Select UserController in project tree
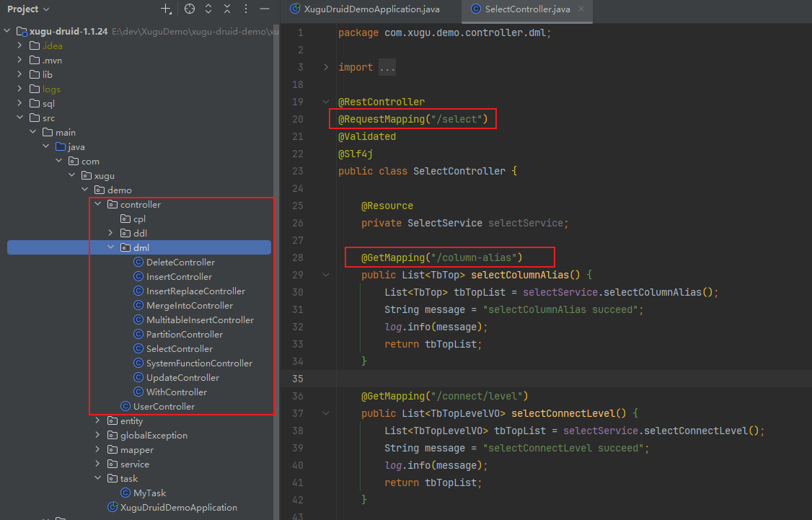The height and width of the screenshot is (520, 812). (x=164, y=407)
